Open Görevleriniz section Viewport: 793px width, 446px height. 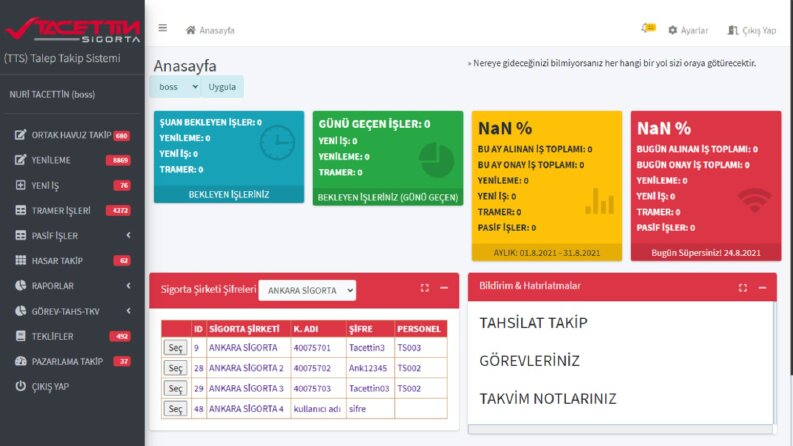pos(530,361)
